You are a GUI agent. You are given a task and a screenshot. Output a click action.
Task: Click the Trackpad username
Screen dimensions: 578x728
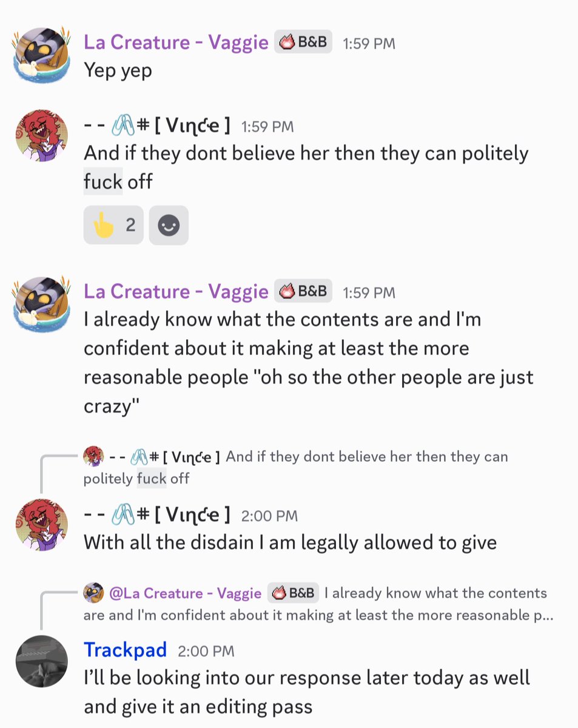click(x=125, y=650)
